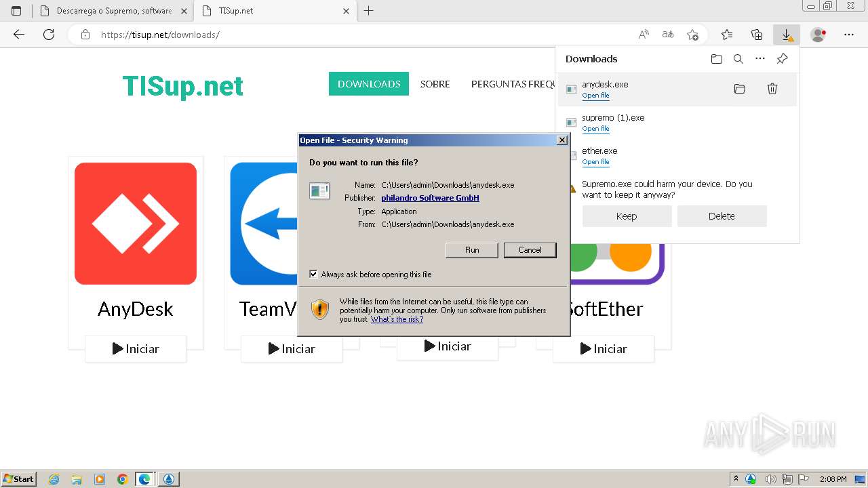
Task: Open Edge Settings and more menu
Action: [849, 35]
